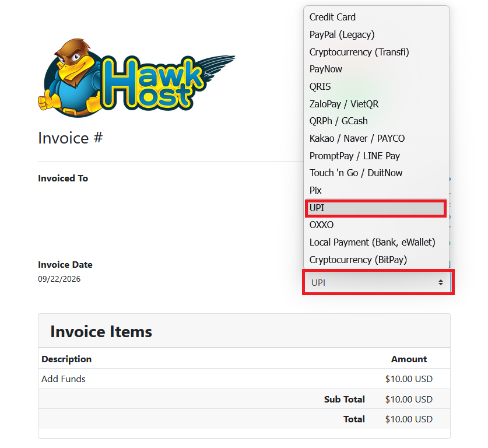488x448 pixels.
Task: Choose Local Payment (Bank, eWallet)
Action: pos(376,243)
